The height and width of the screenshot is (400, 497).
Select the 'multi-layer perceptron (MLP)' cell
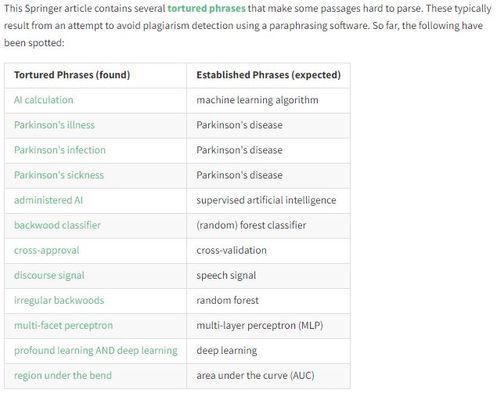click(x=269, y=326)
